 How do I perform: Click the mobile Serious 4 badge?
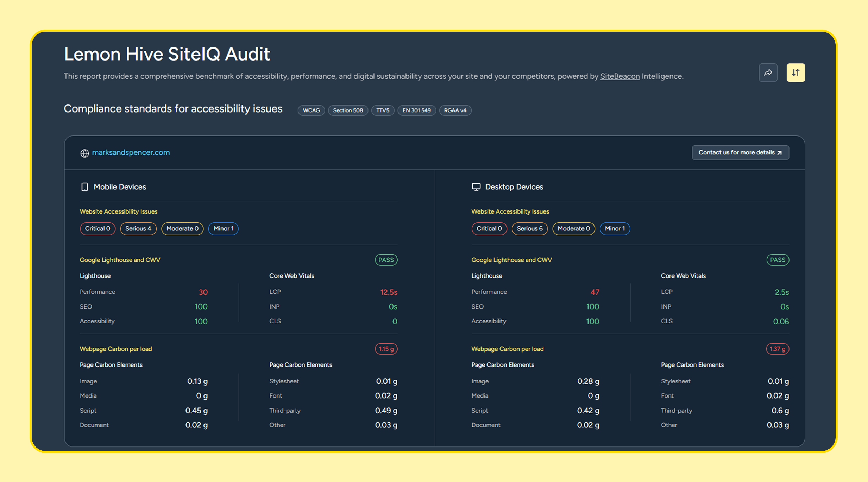pos(138,228)
